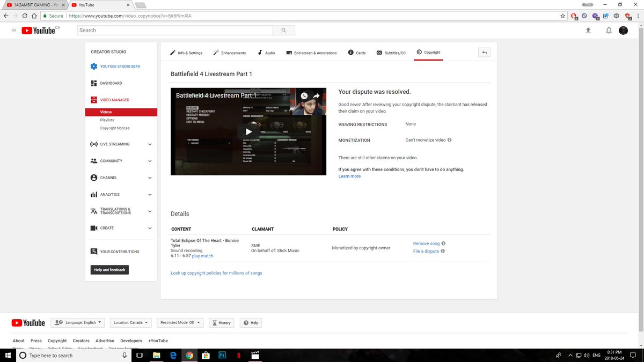The width and height of the screenshot is (644, 362).
Task: Open Look up copyright policies link
Action: tap(216, 273)
